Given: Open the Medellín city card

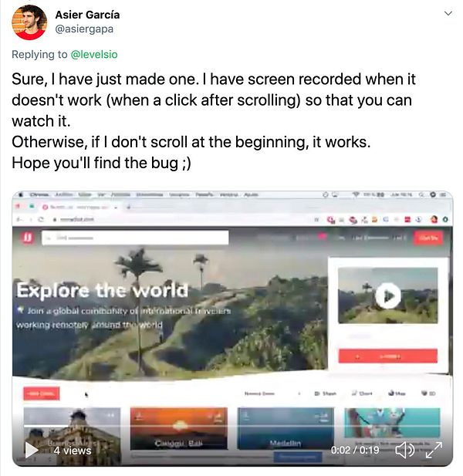Looking at the screenshot, I should [x=286, y=429].
